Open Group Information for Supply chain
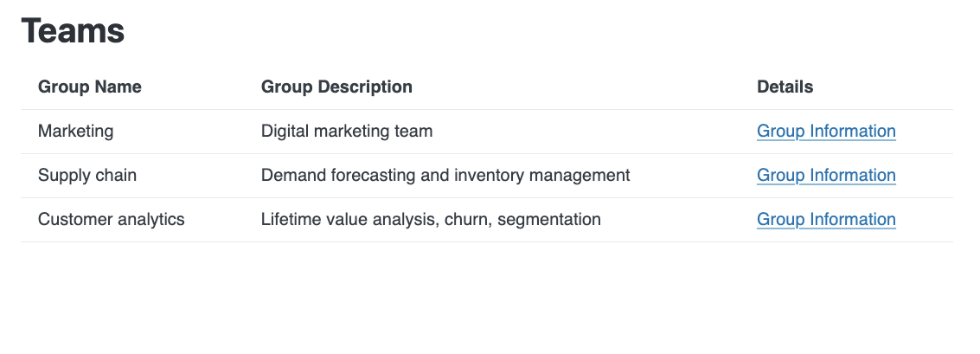Viewport: 980px width, 354px height. click(826, 176)
